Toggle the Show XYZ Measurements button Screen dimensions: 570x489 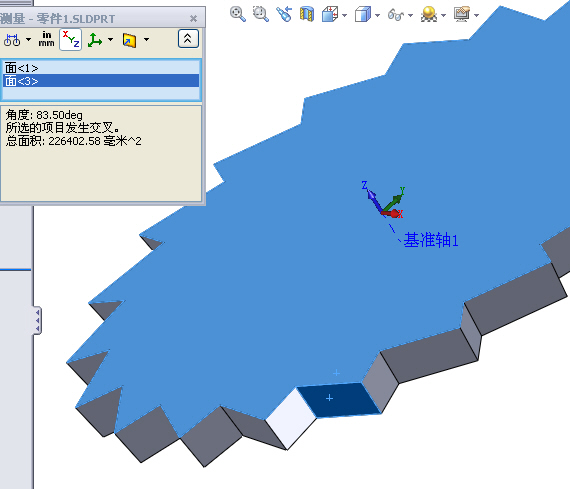coord(71,39)
